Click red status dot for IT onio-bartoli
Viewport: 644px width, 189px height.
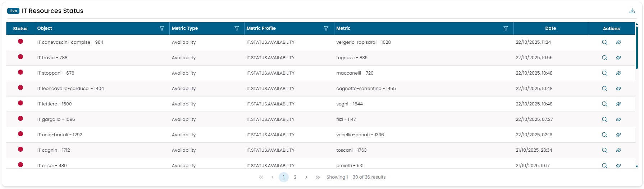tap(20, 134)
